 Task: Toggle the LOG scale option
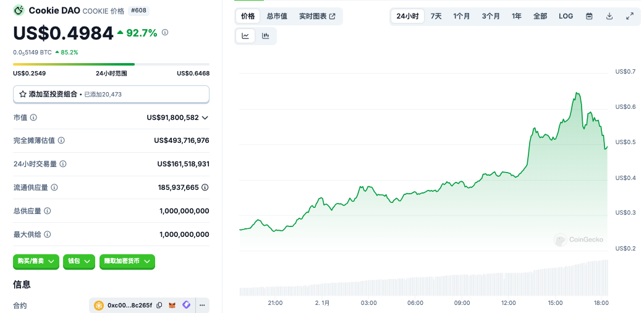[x=566, y=16]
